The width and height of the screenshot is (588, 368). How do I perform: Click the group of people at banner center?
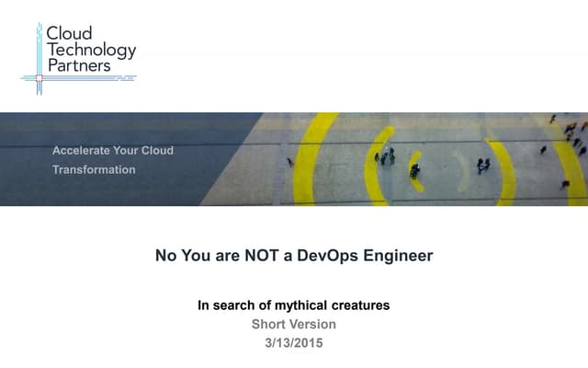coord(385,157)
